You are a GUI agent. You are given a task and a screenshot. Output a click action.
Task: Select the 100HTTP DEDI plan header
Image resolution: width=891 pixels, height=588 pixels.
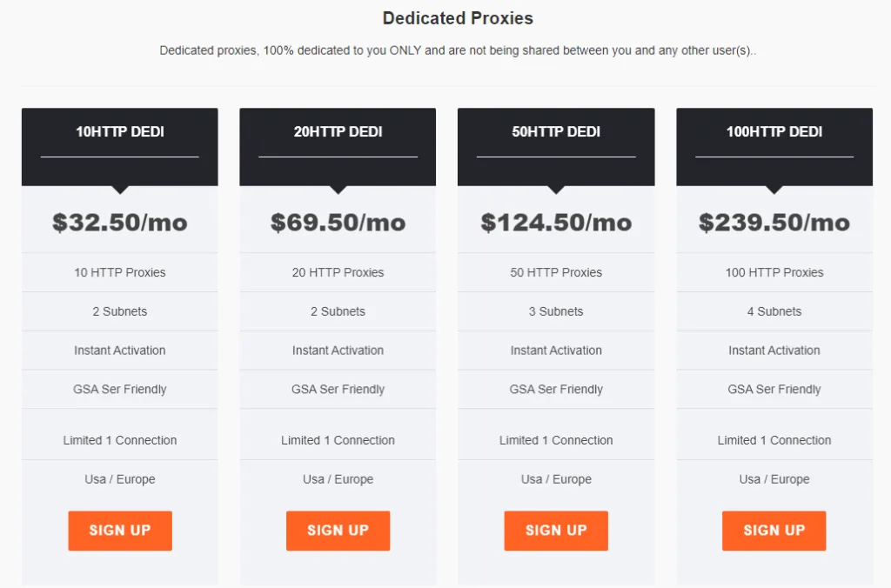[x=774, y=132]
